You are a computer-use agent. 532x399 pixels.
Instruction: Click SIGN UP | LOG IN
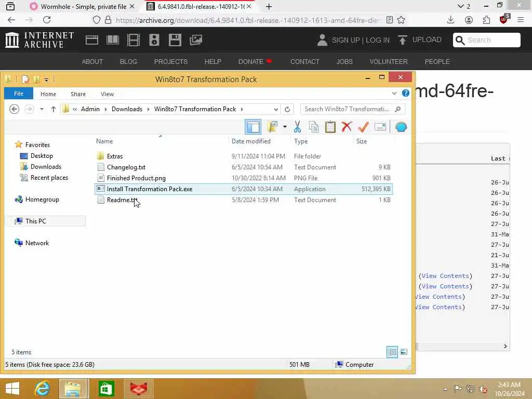click(361, 40)
